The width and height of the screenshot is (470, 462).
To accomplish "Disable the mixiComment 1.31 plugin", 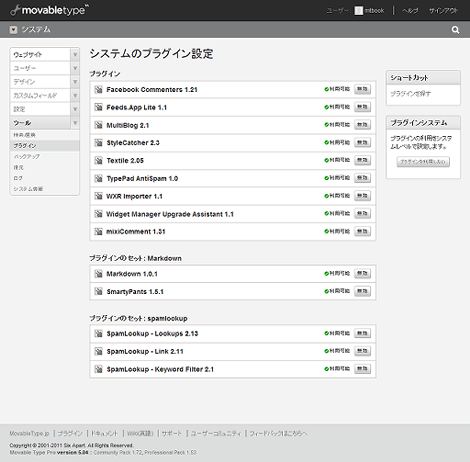I will 362,231.
